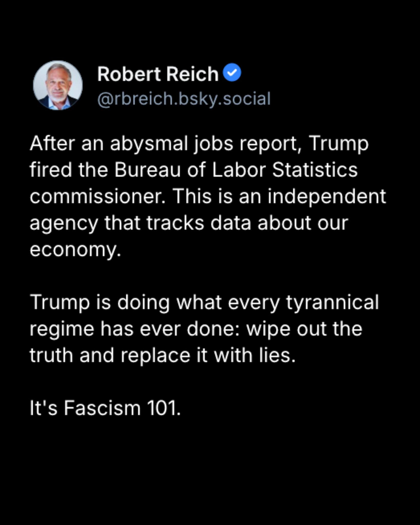Click the phrase 'Bureau of Labor Statistics'
The image size is (420, 525).
[x=236, y=170]
